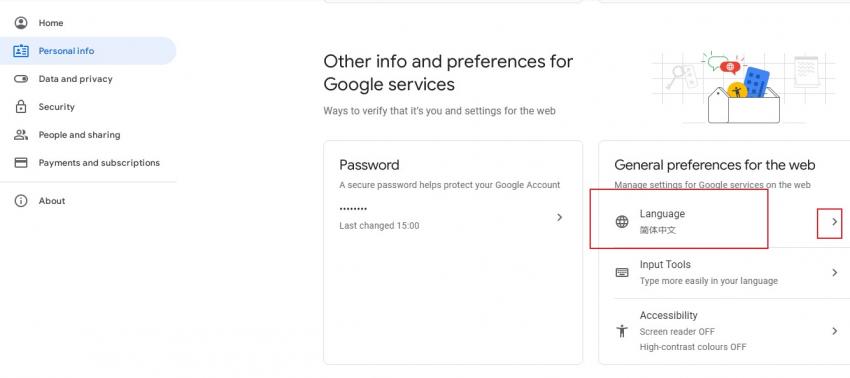Image resolution: width=850 pixels, height=378 pixels.
Task: Select the Language row label
Action: pos(662,214)
